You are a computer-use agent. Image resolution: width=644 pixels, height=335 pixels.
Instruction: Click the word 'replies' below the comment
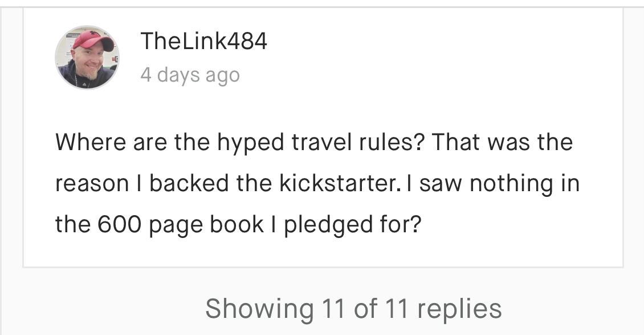(459, 309)
